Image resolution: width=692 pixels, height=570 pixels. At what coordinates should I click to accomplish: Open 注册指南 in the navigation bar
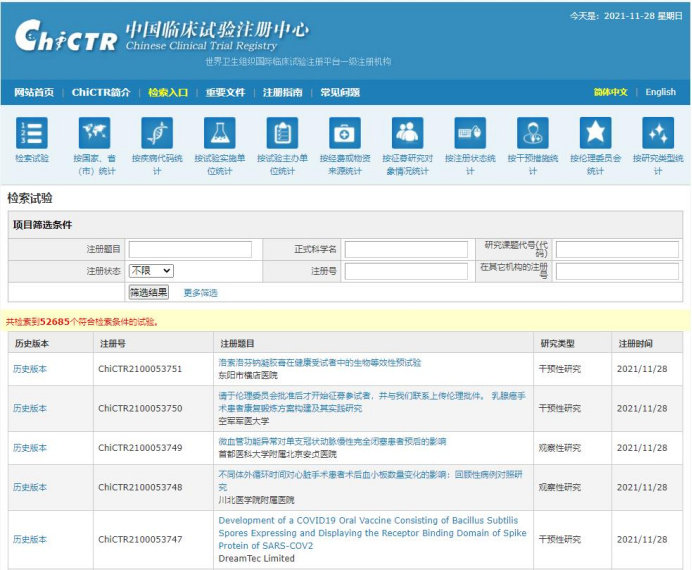(282, 92)
